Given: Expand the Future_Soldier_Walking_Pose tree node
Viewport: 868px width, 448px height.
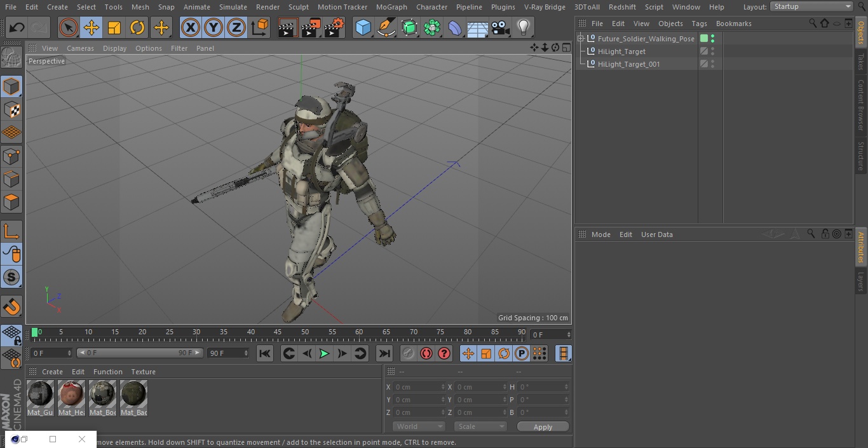Looking at the screenshot, I should coord(581,39).
